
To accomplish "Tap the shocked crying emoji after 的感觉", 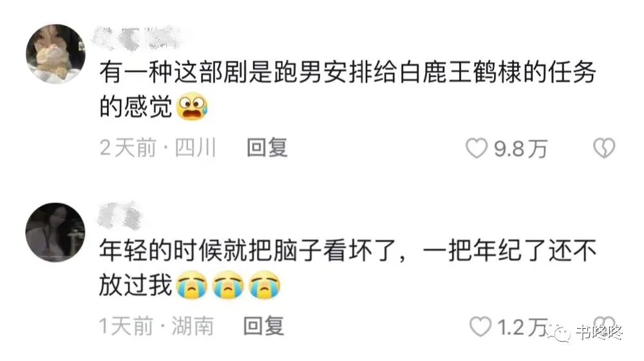I will 192,106.
